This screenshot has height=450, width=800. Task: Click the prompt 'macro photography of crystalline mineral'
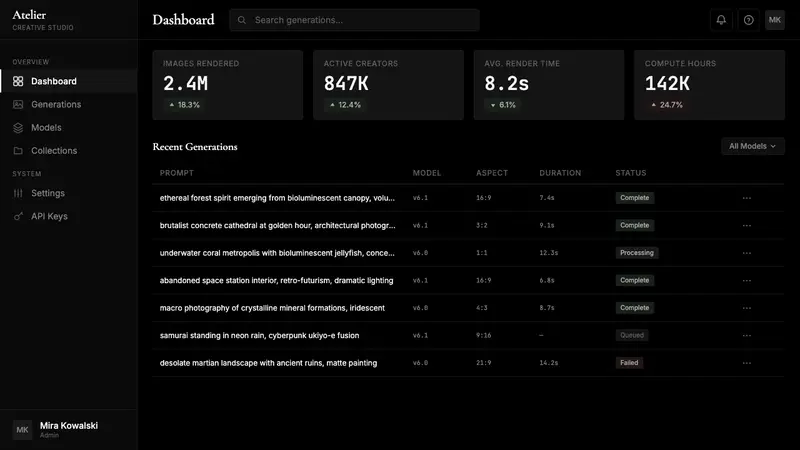click(x=272, y=308)
